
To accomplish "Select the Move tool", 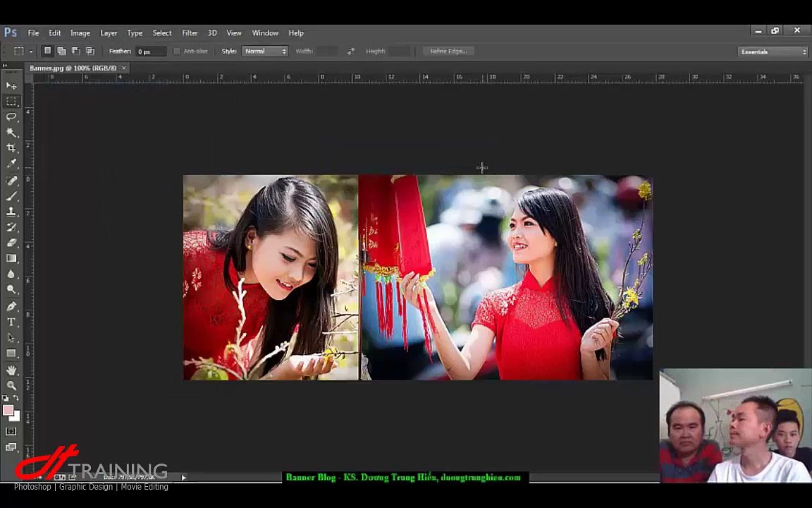I will click(x=11, y=85).
